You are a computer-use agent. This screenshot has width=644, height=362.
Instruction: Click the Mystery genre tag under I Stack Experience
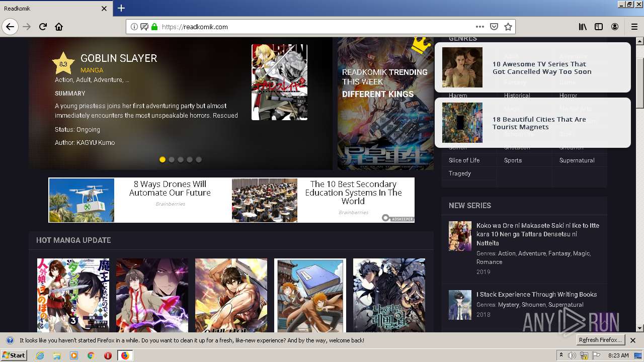pos(508,305)
